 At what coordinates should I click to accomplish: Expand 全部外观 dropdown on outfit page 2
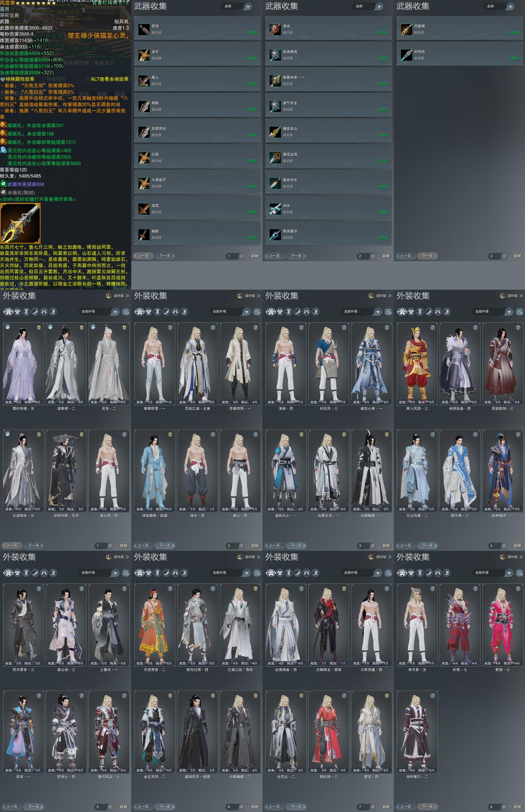pyautogui.click(x=230, y=311)
